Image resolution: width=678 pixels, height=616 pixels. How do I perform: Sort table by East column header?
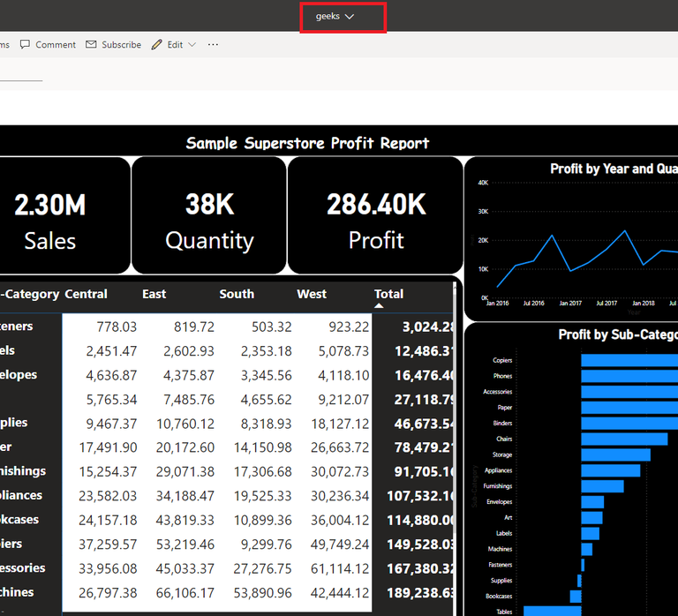154,294
